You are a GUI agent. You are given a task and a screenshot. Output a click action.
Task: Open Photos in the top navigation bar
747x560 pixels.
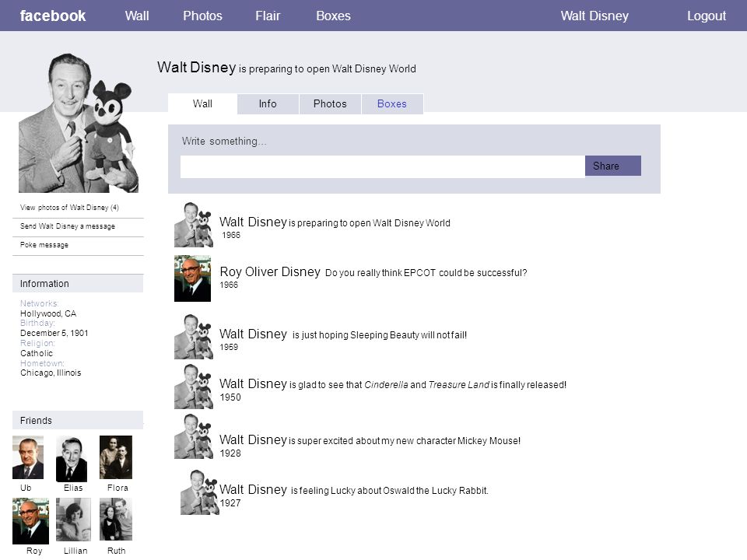202,16
